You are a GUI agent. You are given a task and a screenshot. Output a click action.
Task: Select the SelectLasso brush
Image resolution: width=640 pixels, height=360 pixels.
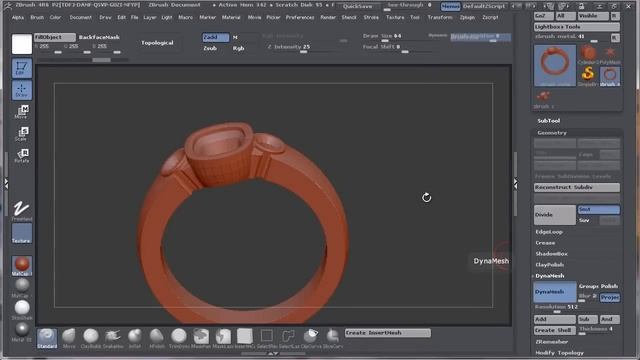click(289, 338)
